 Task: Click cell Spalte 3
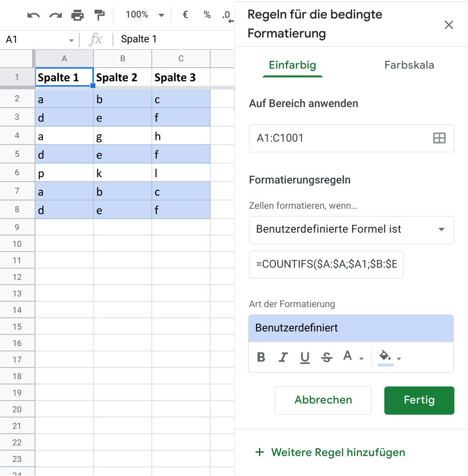click(181, 77)
